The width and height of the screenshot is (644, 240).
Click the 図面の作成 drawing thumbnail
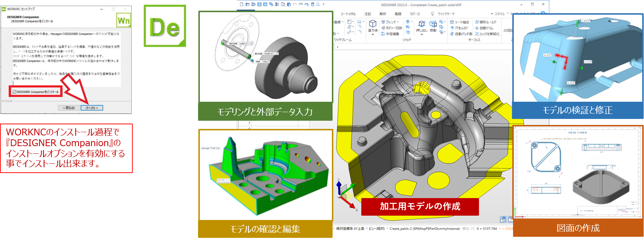tap(578, 172)
